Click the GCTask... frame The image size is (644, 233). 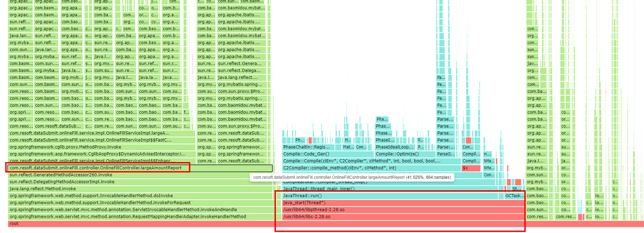515,196
